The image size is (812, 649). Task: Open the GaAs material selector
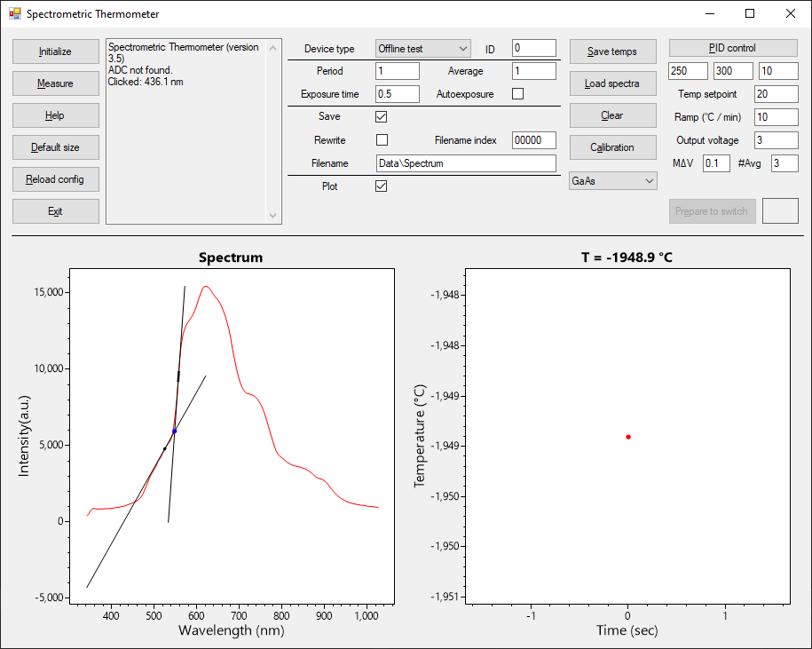[x=612, y=180]
